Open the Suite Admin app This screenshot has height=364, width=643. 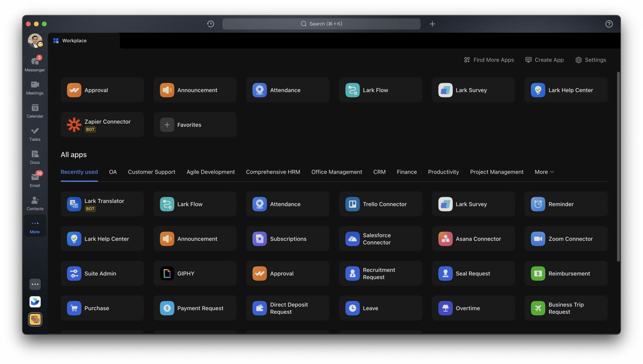point(102,273)
